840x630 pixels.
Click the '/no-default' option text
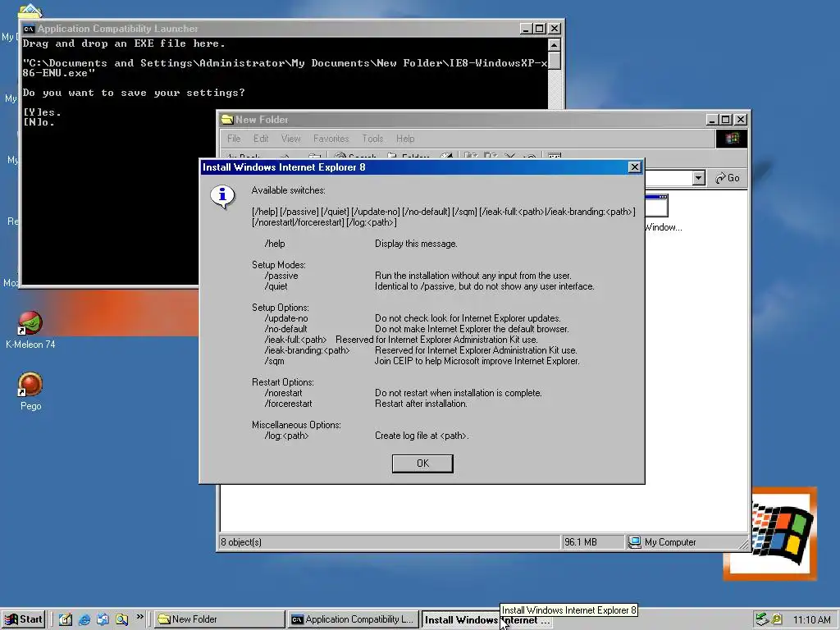pyautogui.click(x=285, y=330)
